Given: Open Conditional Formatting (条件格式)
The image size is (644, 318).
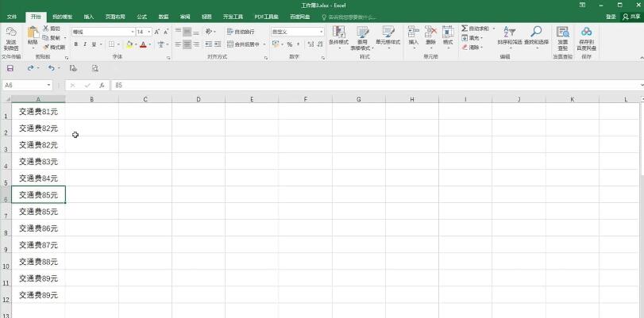Looking at the screenshot, I should point(338,36).
